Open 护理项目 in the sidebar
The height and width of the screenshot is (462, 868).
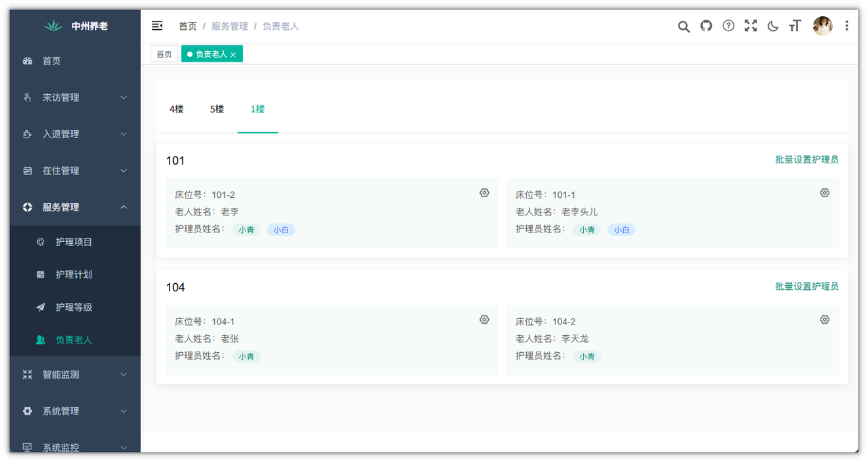click(x=74, y=242)
